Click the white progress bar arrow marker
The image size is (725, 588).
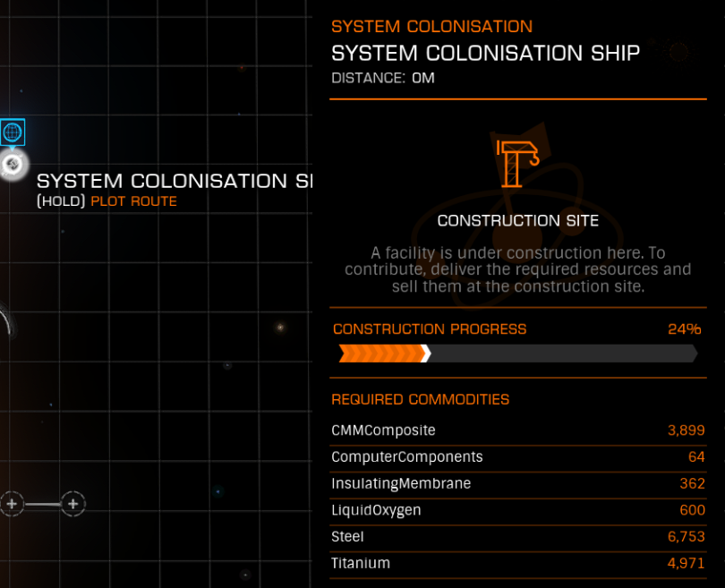point(426,354)
